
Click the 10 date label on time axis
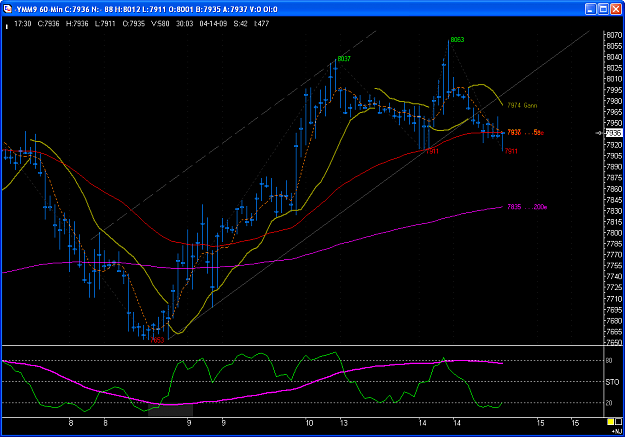(309, 423)
